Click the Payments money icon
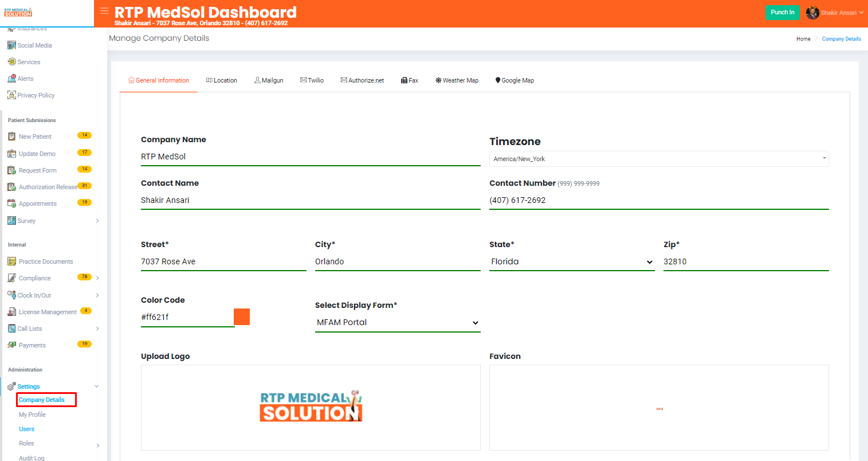 (x=11, y=345)
